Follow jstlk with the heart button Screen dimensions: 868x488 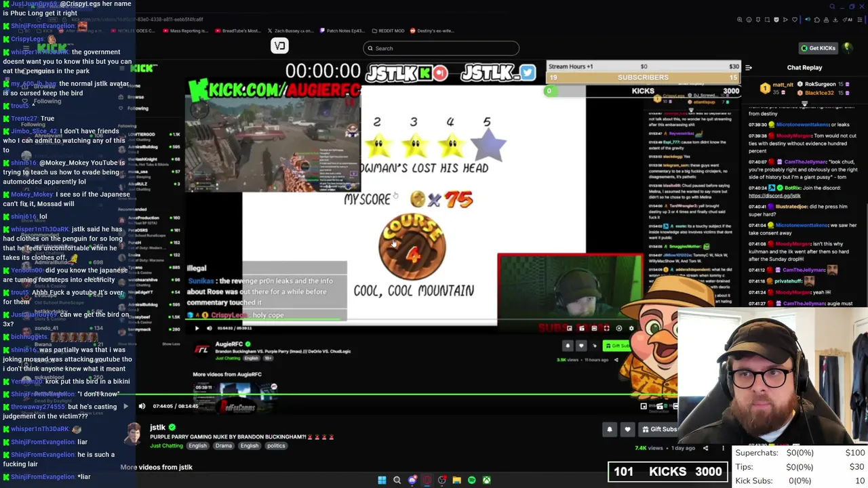tap(627, 429)
